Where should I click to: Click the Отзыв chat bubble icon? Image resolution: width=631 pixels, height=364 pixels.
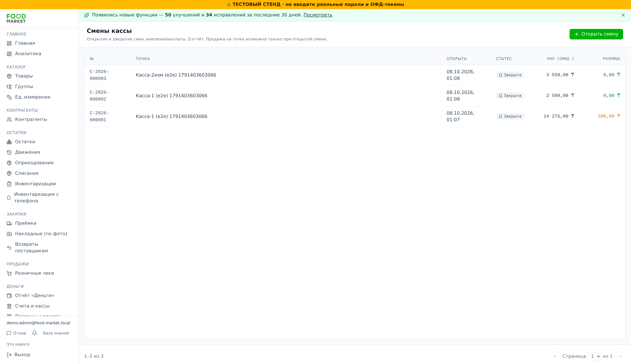[x=9, y=333]
